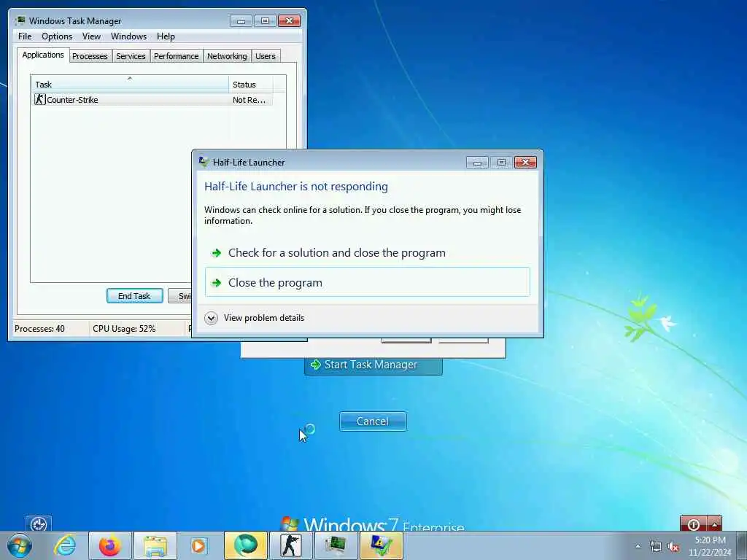Switch to the Services tab
747x560 pixels.
point(131,56)
